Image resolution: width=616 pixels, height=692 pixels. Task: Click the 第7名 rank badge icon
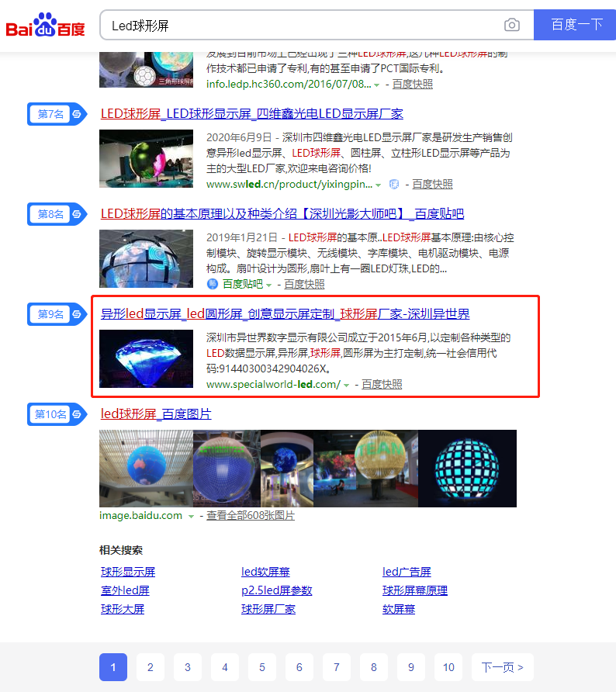[x=57, y=114]
